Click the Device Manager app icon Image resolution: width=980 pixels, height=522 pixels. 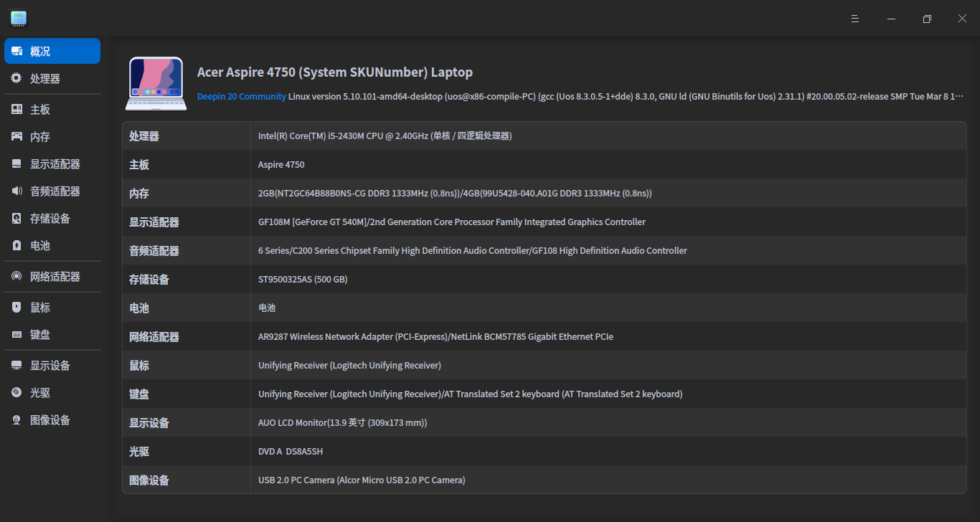coord(18,18)
